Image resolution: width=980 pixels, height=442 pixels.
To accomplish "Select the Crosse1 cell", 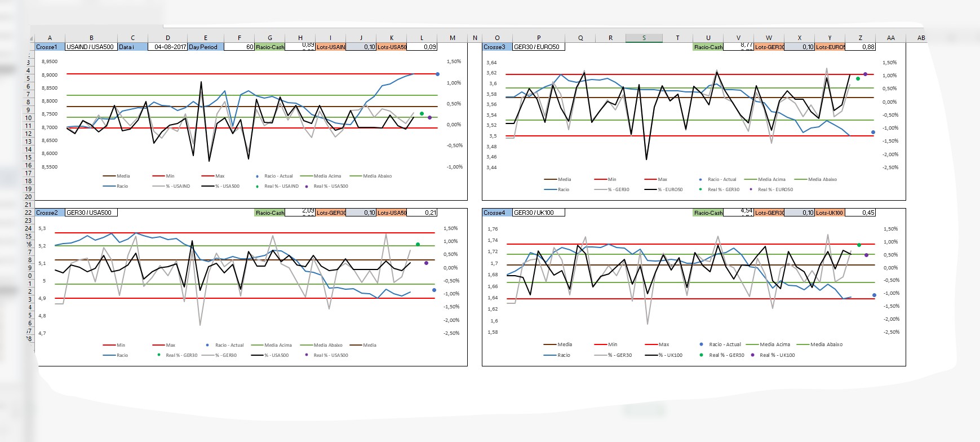I will click(50, 47).
